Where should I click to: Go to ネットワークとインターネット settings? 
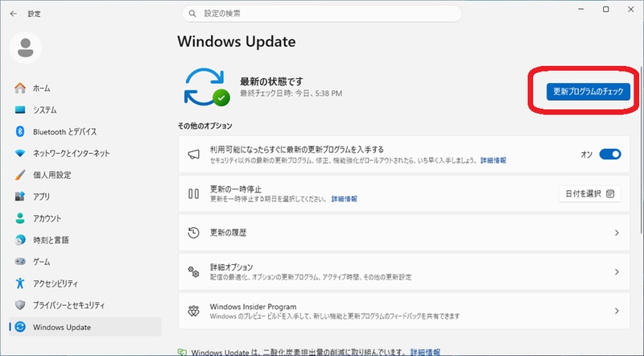[85, 153]
